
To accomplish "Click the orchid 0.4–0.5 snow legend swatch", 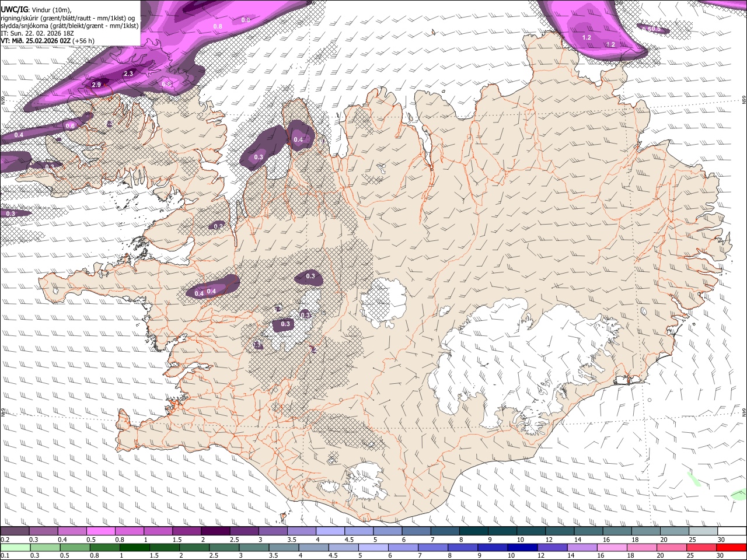I will [72, 531].
